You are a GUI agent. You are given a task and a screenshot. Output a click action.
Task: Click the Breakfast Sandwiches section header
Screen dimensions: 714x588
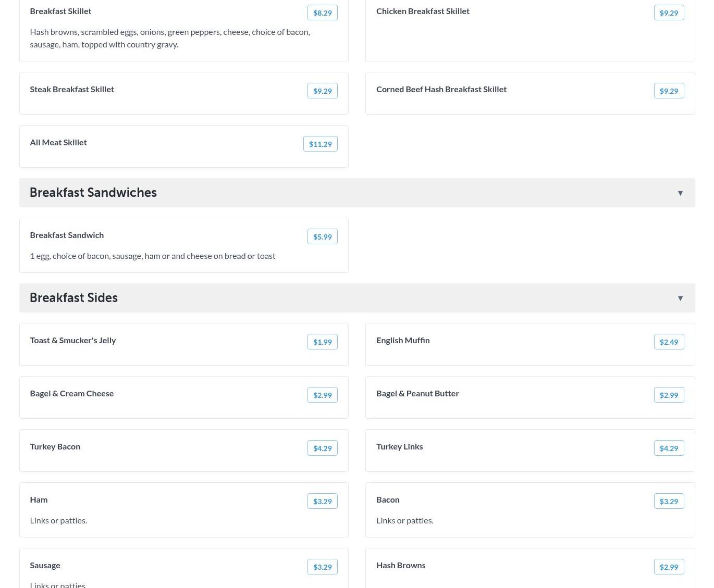coord(93,193)
